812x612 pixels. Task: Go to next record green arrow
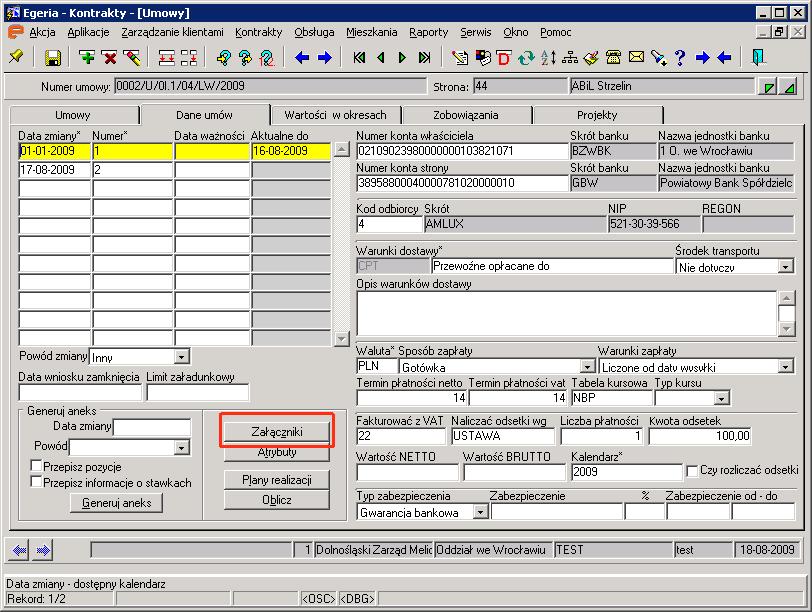point(402,57)
